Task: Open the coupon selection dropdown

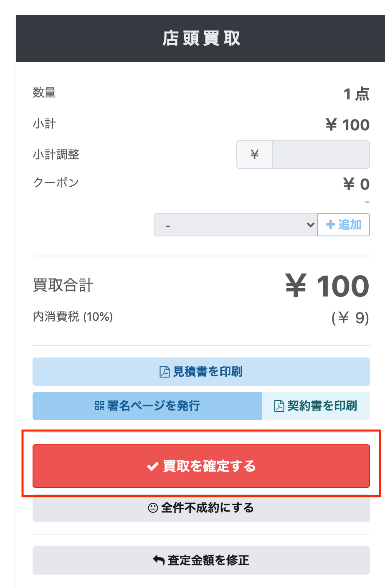Action: point(236,225)
